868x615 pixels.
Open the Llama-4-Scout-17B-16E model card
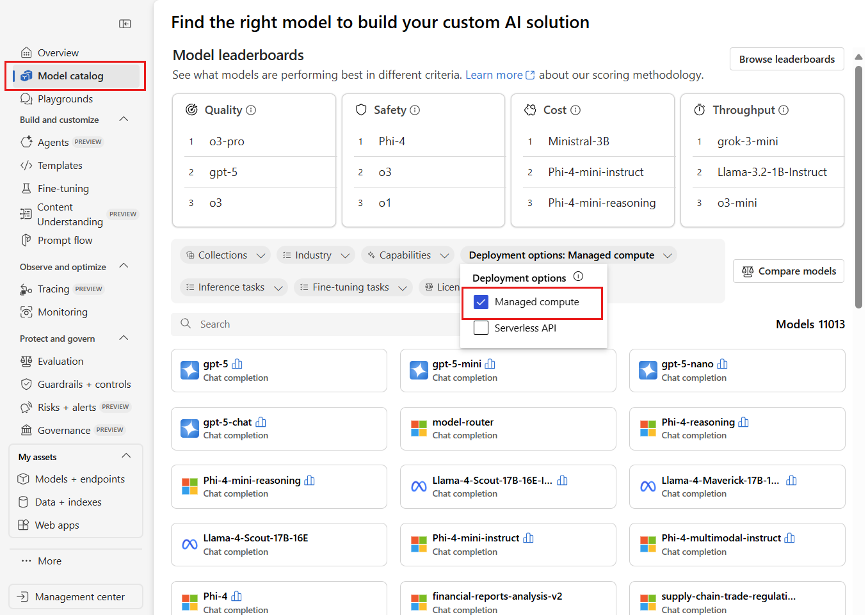(279, 545)
